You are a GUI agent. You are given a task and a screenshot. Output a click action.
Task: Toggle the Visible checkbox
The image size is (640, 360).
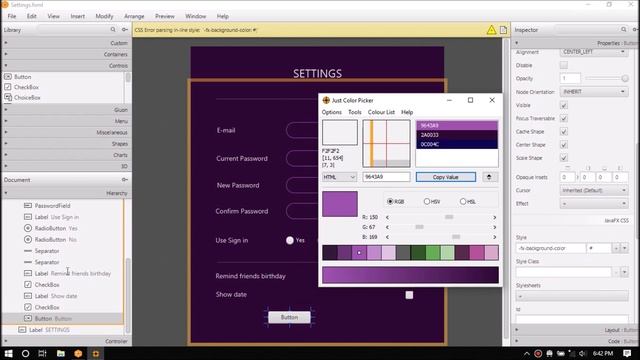tap(564, 105)
